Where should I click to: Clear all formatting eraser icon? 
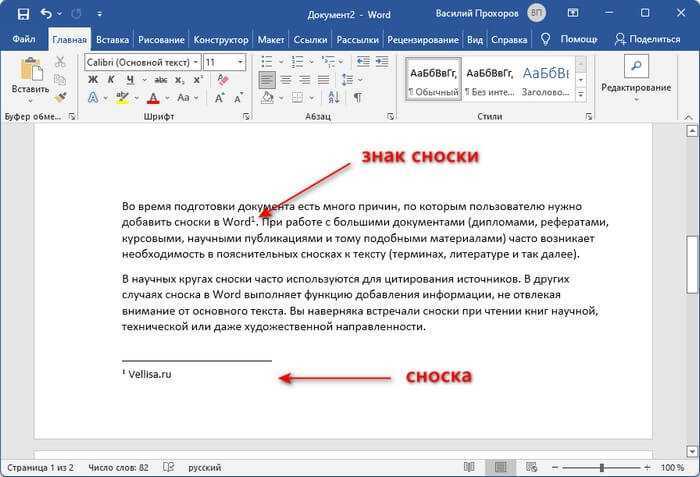(x=222, y=80)
